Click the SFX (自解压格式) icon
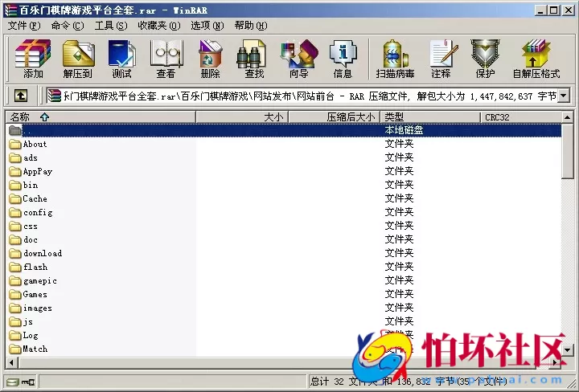The image size is (579, 392). tap(536, 59)
